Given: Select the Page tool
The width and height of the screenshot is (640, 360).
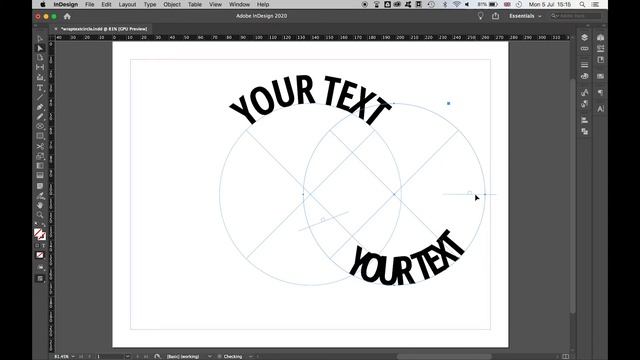Looking at the screenshot, I should (x=40, y=58).
